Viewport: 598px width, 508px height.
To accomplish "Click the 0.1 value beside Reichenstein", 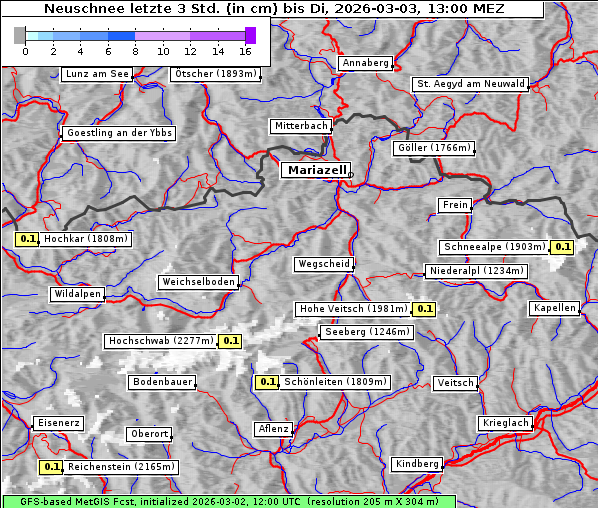I will pos(51,467).
